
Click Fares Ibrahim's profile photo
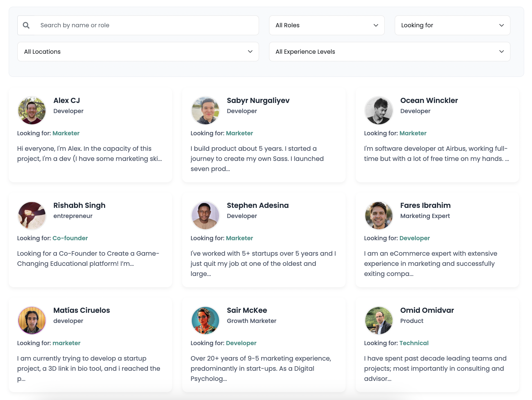379,215
